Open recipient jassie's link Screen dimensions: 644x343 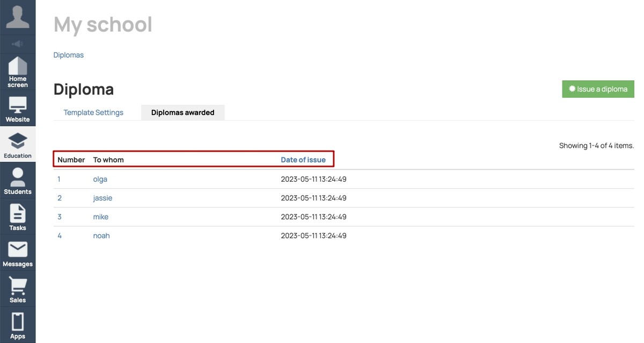(x=103, y=198)
